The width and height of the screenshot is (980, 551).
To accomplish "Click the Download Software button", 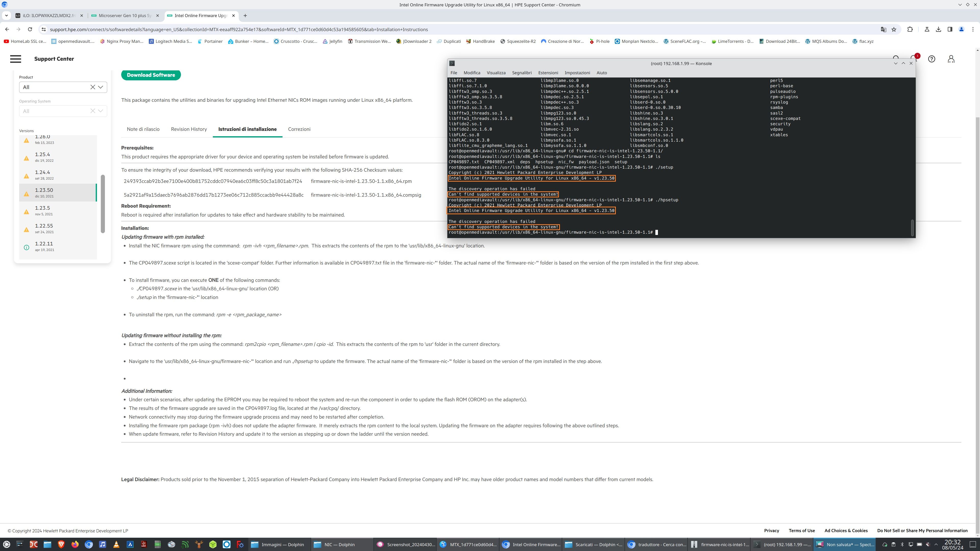I will 151,75.
